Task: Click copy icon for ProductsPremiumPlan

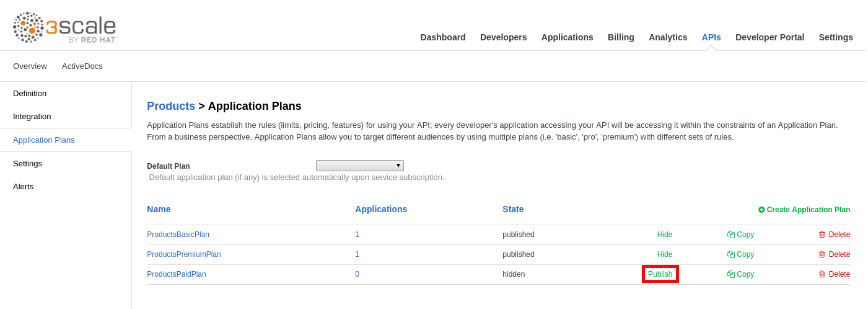Action: point(731,254)
